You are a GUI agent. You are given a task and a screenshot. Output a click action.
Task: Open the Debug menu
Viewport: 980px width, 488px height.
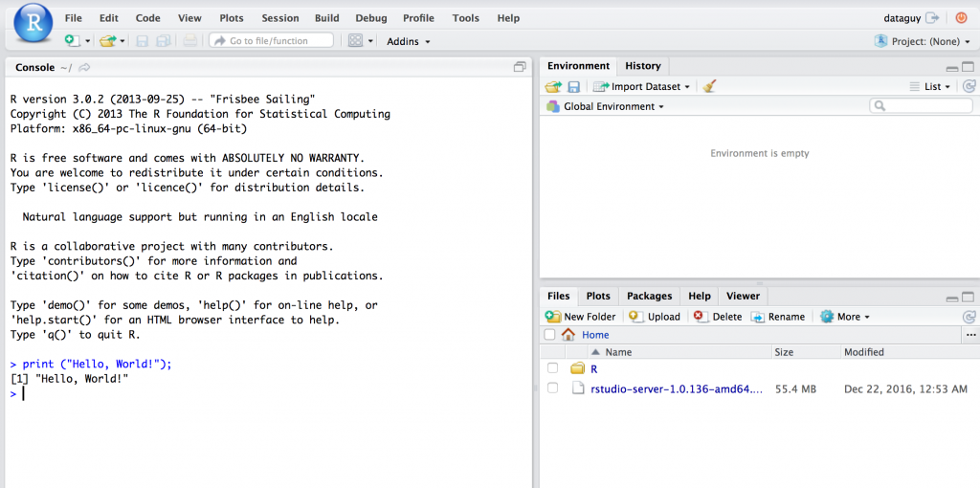[x=371, y=18]
